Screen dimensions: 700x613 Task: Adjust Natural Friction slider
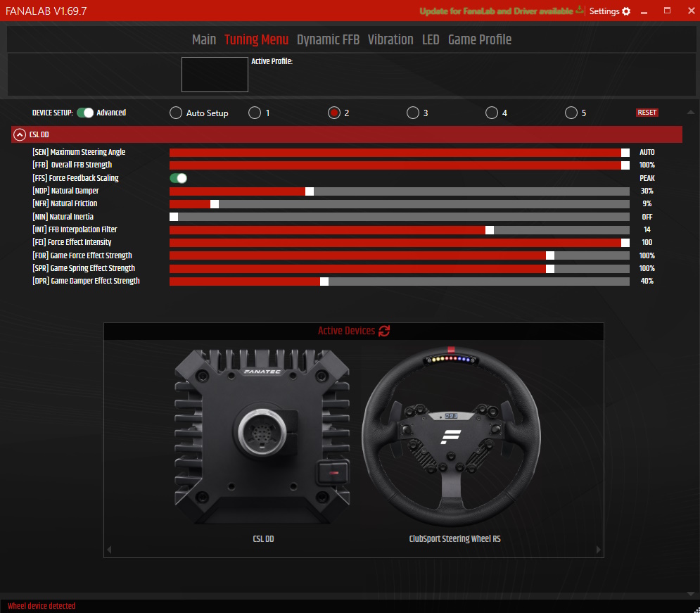[x=400, y=204]
